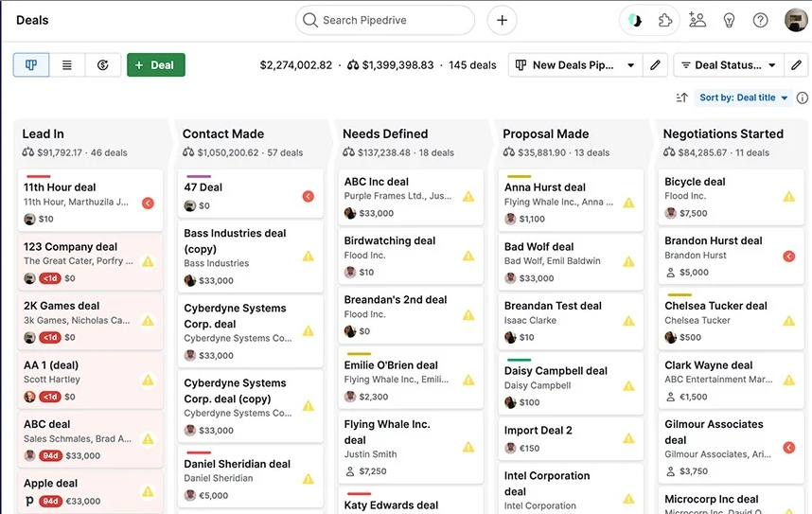Click overdue red arrow on Brandon Hurst deal
812x514 pixels.
click(788, 256)
